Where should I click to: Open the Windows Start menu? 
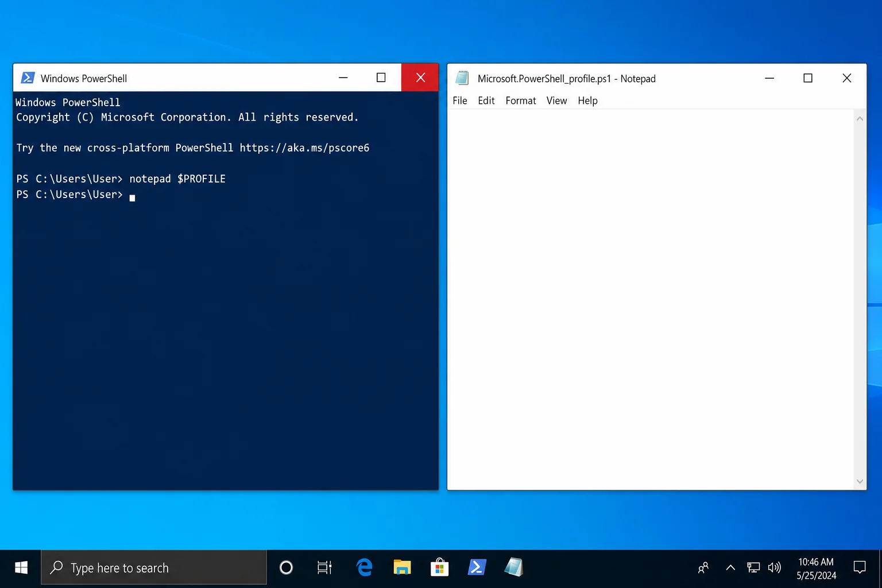[x=21, y=568]
